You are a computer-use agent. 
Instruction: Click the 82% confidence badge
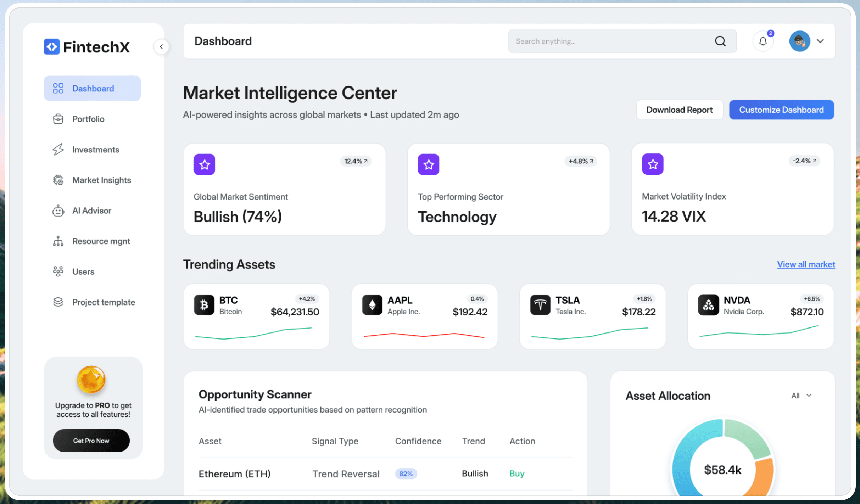click(406, 474)
